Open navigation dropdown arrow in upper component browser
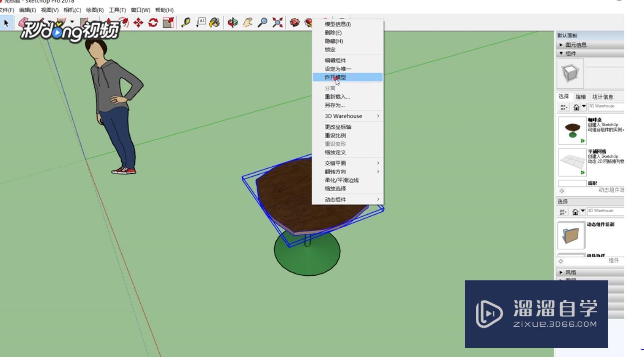644x357 pixels. [584, 106]
